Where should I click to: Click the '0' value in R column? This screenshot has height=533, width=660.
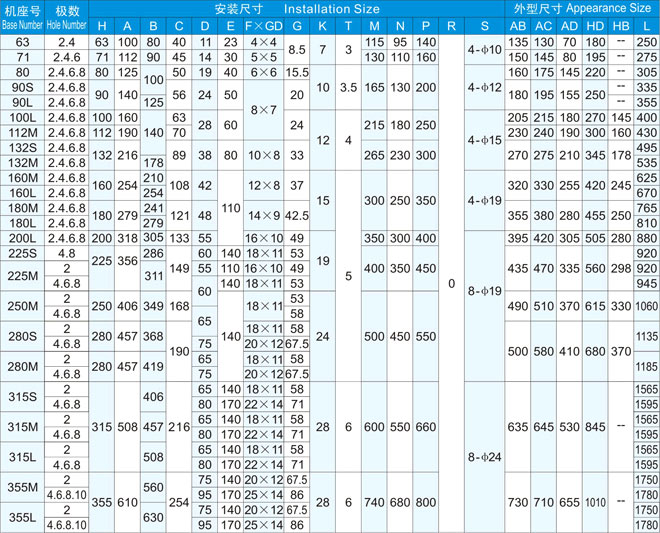click(x=451, y=283)
